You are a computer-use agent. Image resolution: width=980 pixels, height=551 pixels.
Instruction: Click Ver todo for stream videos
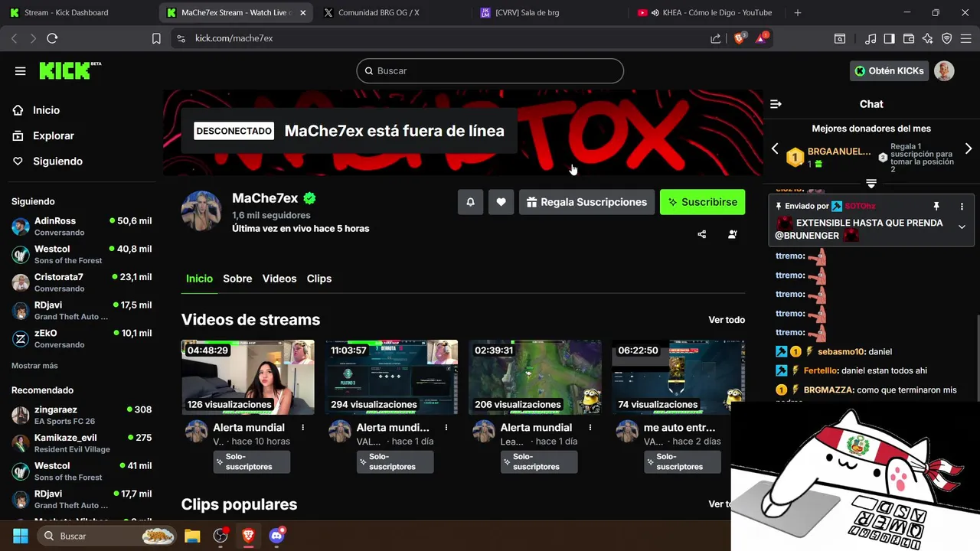click(727, 320)
